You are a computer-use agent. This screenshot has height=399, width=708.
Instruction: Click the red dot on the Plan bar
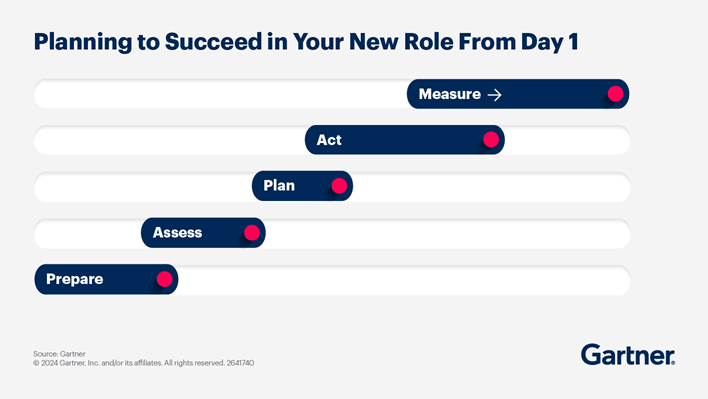click(339, 186)
